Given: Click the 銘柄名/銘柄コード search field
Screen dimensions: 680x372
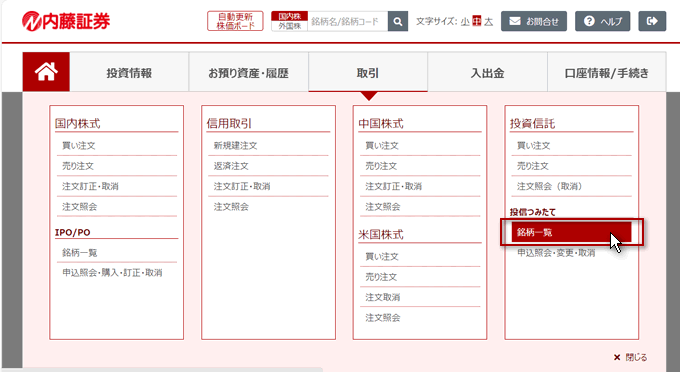Looking at the screenshot, I should click(x=348, y=21).
